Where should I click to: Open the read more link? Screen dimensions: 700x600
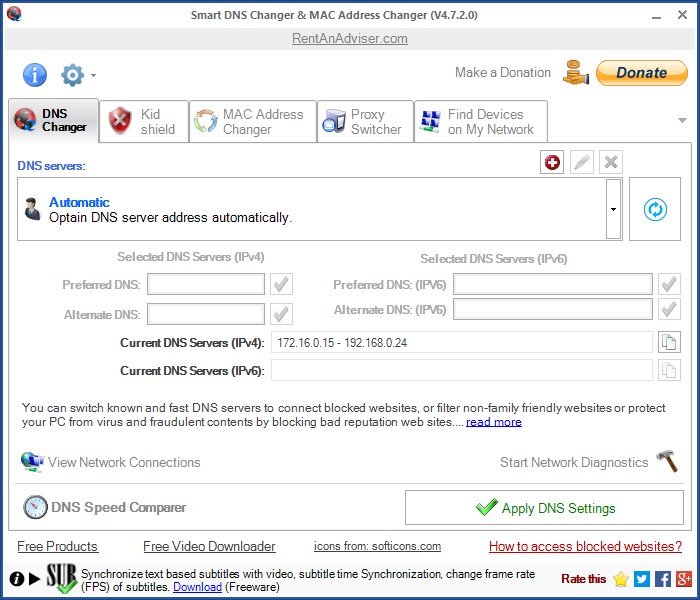click(x=494, y=422)
